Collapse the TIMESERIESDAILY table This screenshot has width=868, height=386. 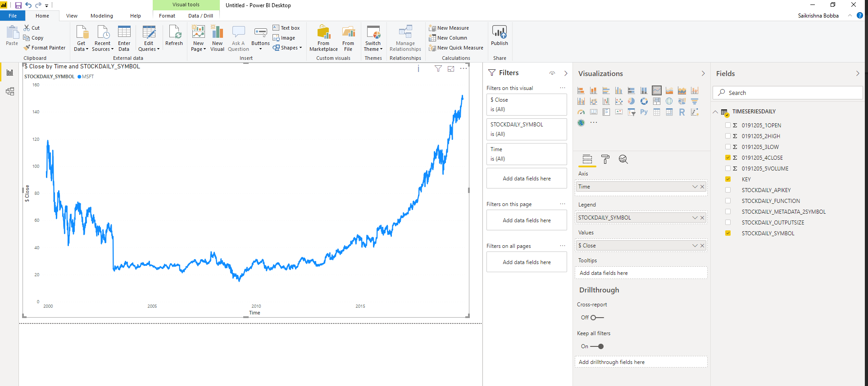[x=715, y=112]
